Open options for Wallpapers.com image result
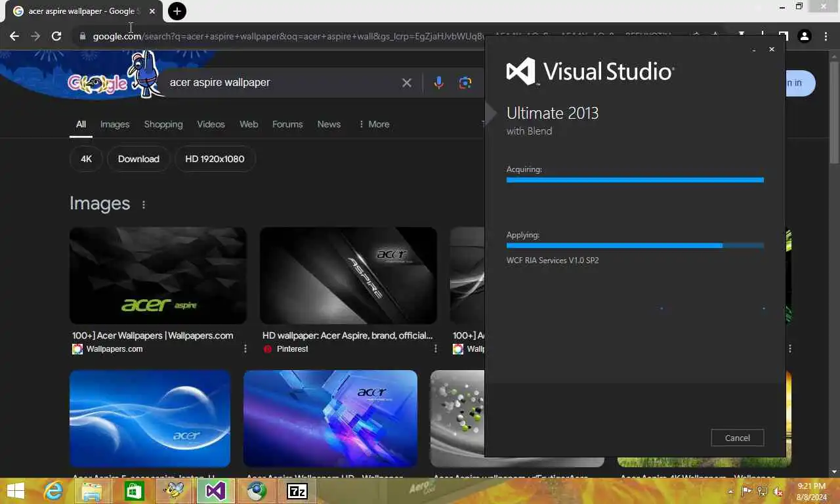The width and height of the screenshot is (840, 504). (x=245, y=349)
